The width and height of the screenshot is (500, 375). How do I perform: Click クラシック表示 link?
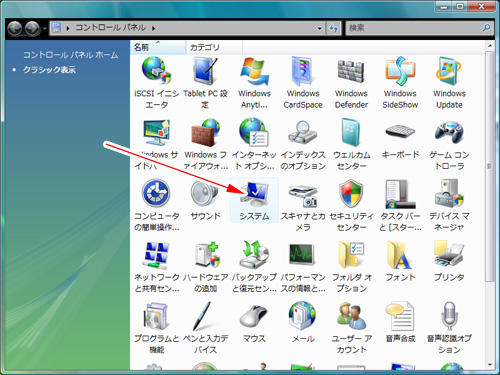tap(49, 70)
